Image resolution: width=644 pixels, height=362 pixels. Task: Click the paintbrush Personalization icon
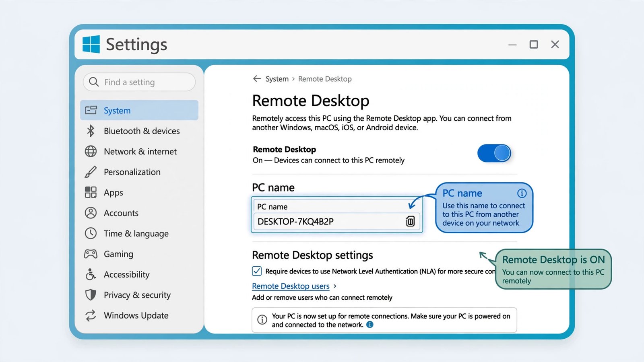tap(91, 172)
